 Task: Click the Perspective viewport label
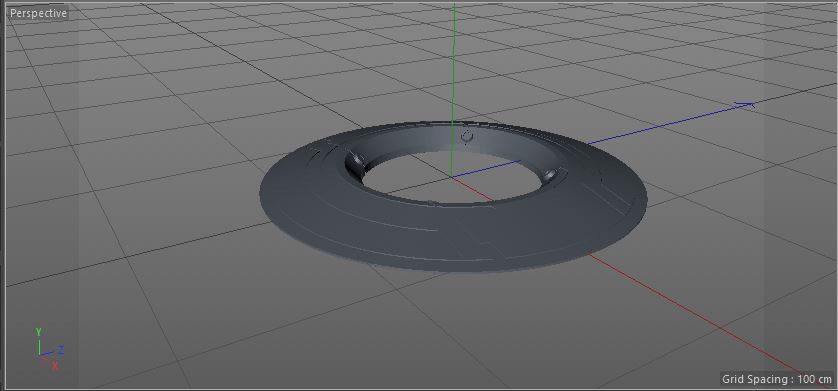point(38,13)
